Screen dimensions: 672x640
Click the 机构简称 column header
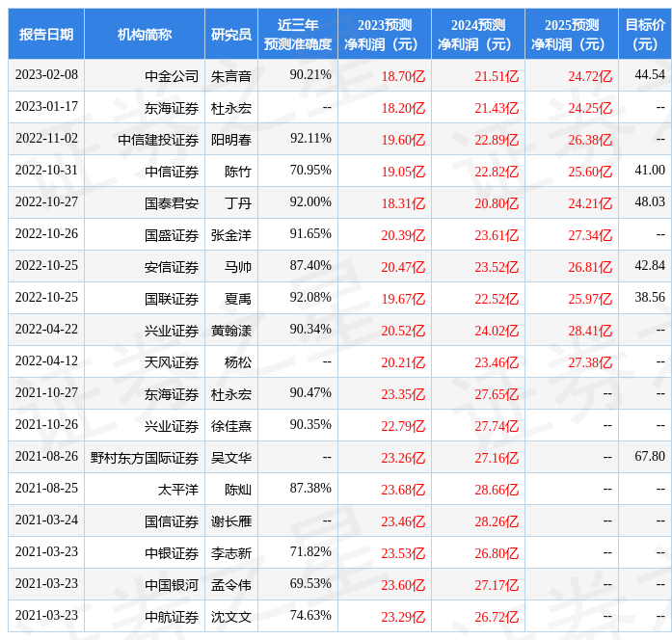145,35
